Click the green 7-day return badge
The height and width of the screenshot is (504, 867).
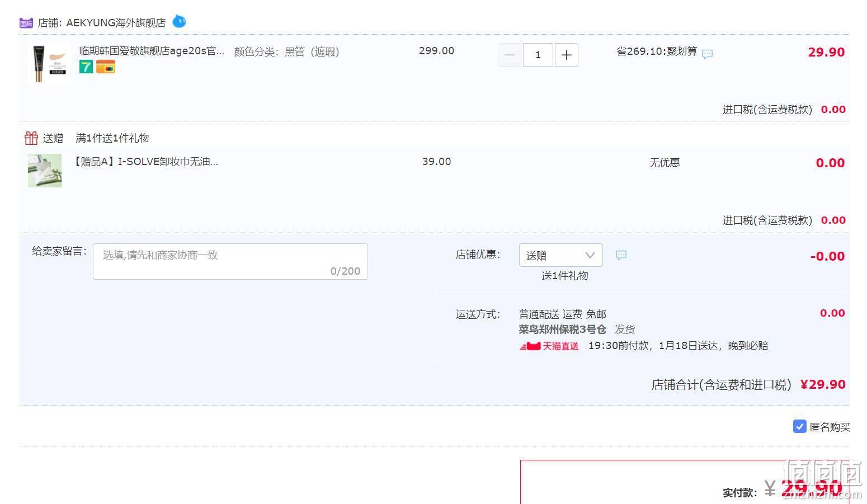86,67
